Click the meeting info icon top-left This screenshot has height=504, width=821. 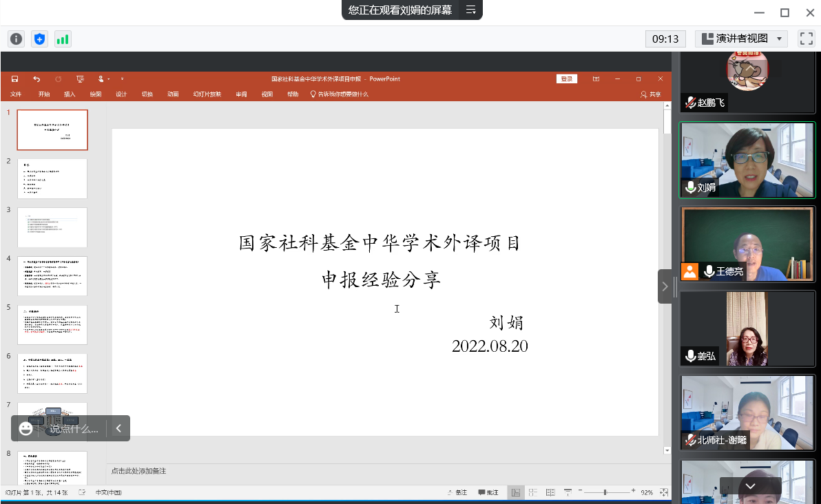pos(15,39)
